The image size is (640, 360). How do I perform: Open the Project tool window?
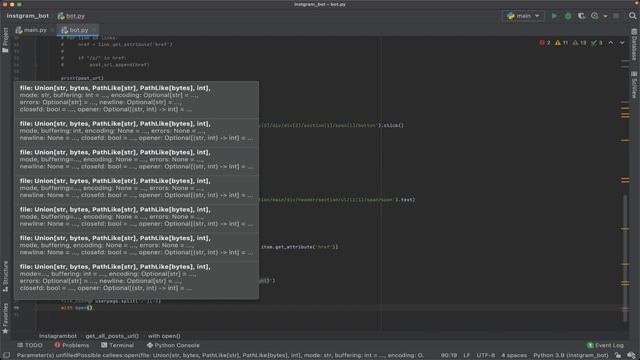point(5,40)
